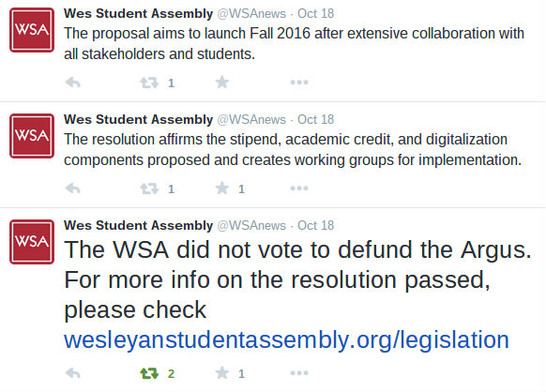Click the WSA avatar on the Argus tweet

tap(32, 242)
